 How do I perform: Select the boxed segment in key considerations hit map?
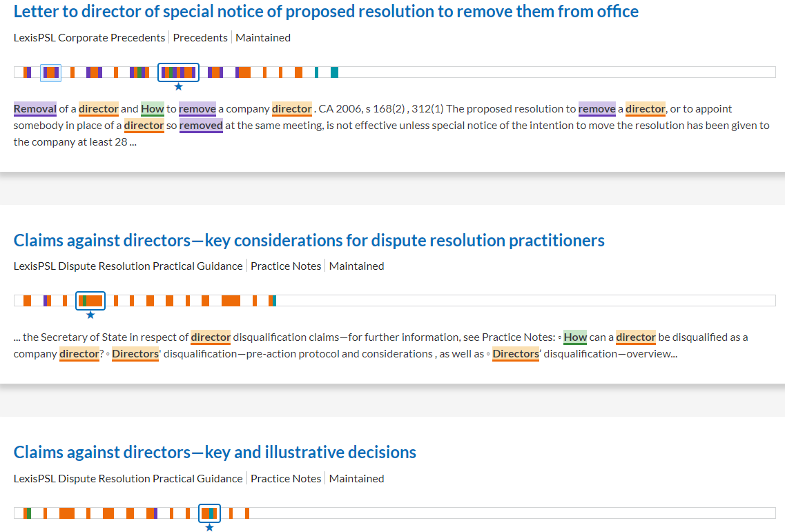[x=90, y=301]
